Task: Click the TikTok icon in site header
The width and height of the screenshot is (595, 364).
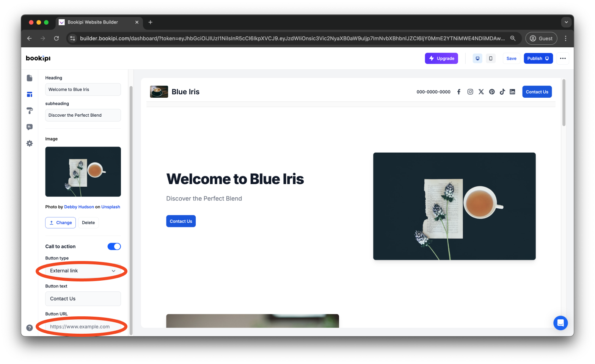Action: click(502, 92)
